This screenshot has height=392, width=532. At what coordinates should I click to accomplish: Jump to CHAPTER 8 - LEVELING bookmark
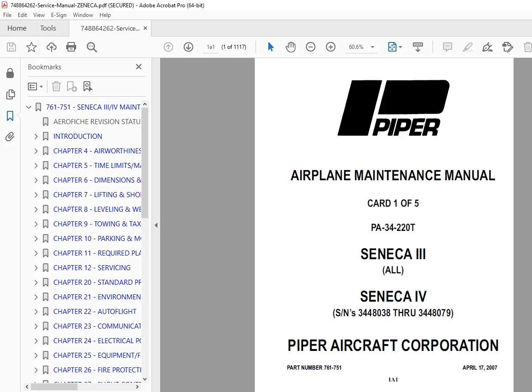click(97, 209)
